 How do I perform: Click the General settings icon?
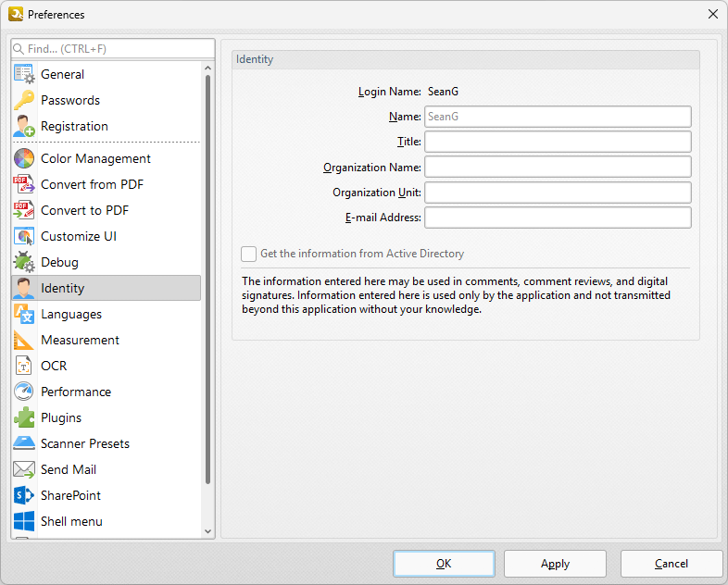tap(24, 74)
